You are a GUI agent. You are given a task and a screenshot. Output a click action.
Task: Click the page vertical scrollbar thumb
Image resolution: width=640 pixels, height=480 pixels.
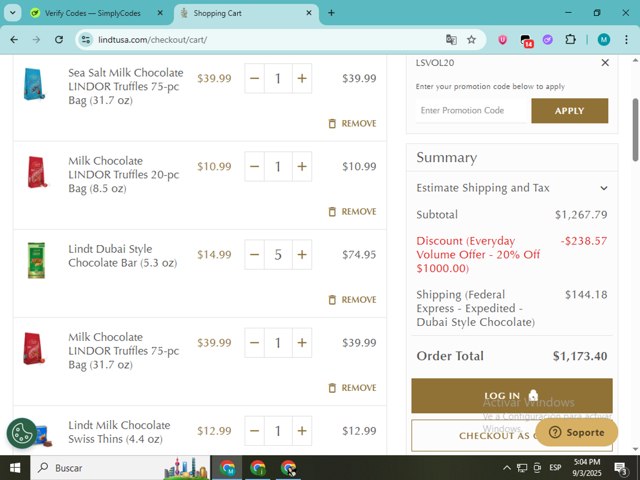pos(636,129)
